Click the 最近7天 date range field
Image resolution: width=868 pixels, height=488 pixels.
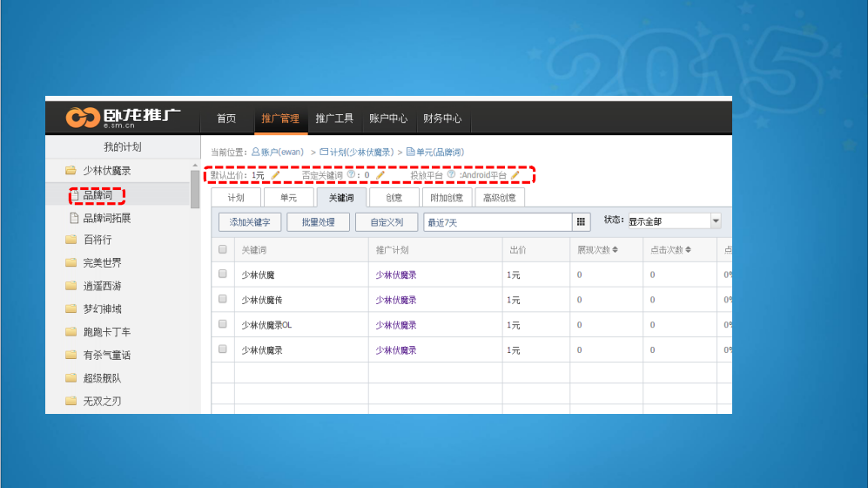pos(496,222)
